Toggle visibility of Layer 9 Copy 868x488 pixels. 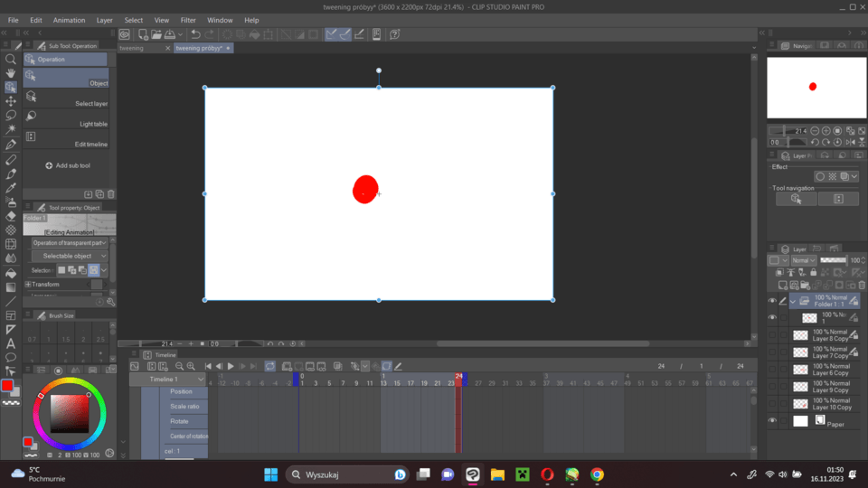point(772,387)
